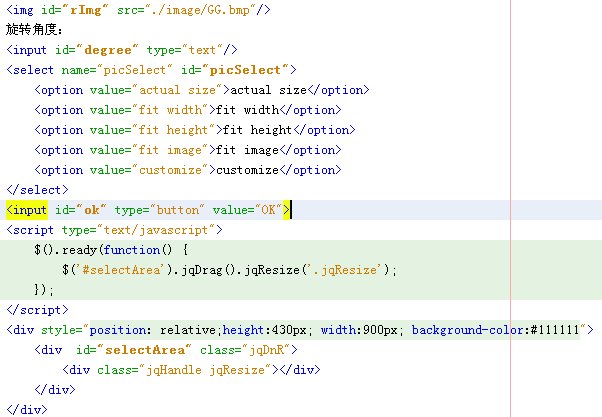Click the Chinese label text 旋转角度
This screenshot has width=602, height=417.
click(x=34, y=30)
